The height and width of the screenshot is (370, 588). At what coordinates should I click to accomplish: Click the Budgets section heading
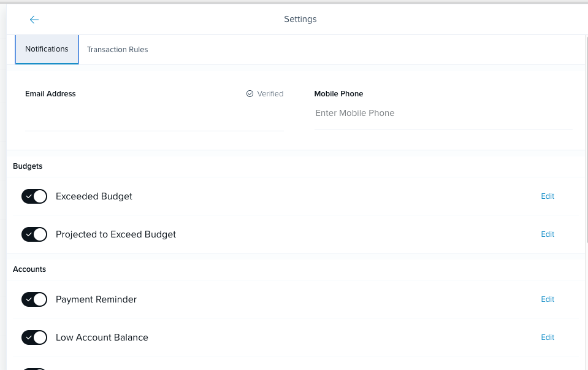[28, 166]
